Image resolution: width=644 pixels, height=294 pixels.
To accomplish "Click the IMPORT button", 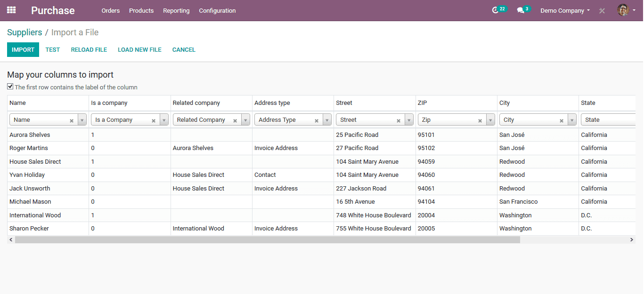I will 23,49.
